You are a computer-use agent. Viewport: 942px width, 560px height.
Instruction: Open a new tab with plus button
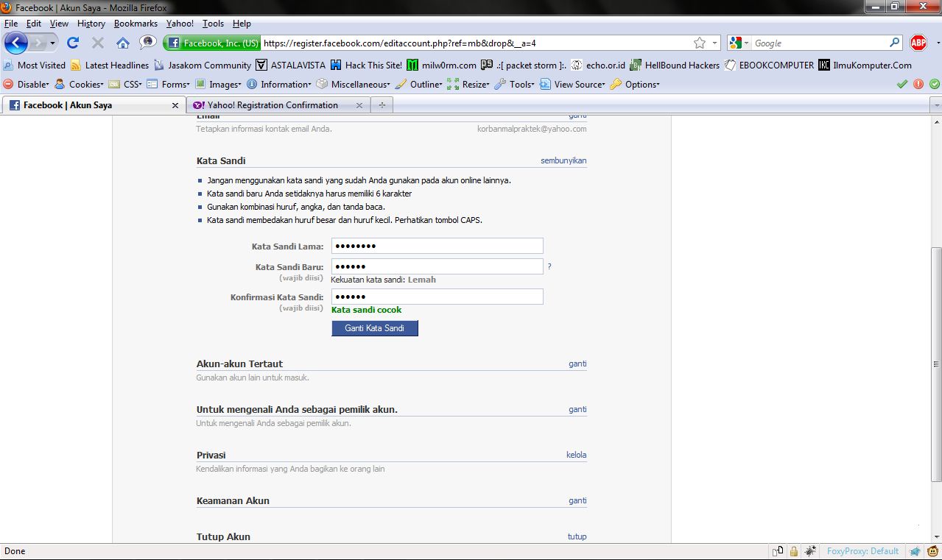tap(382, 105)
